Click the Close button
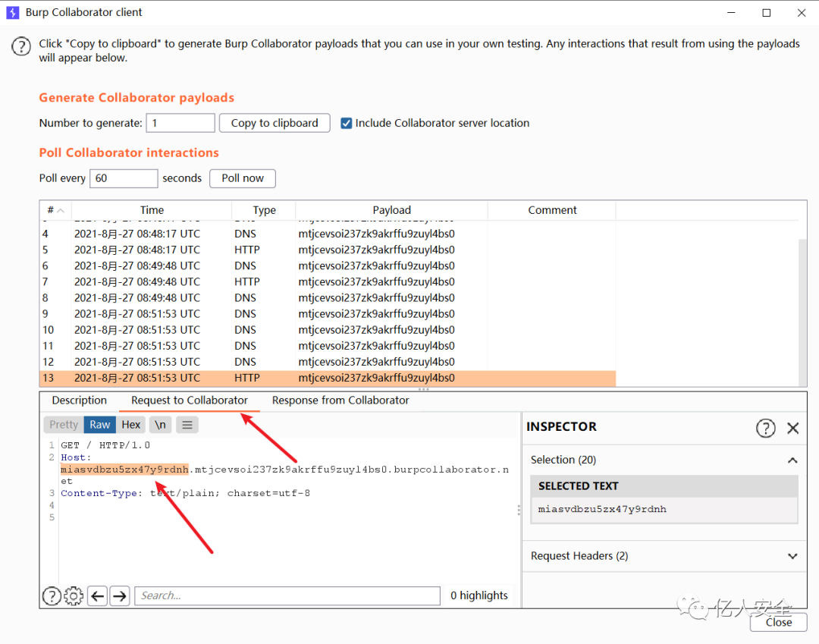819x644 pixels. [x=778, y=623]
